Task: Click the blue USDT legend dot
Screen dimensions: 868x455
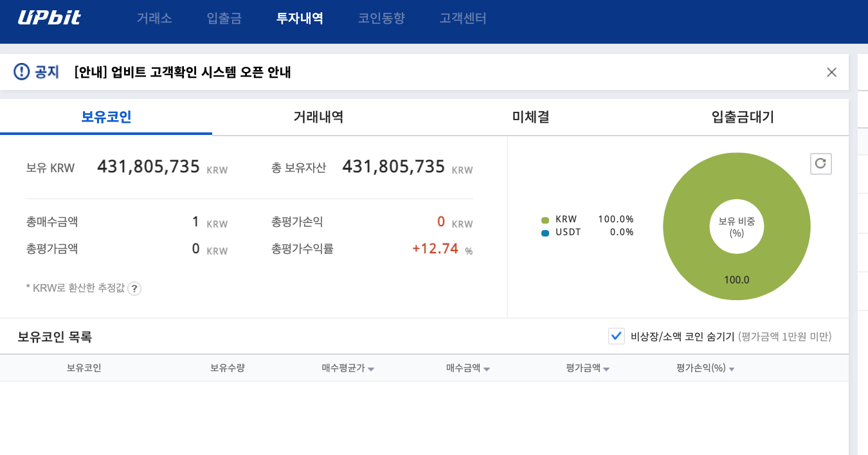Action: pyautogui.click(x=545, y=233)
